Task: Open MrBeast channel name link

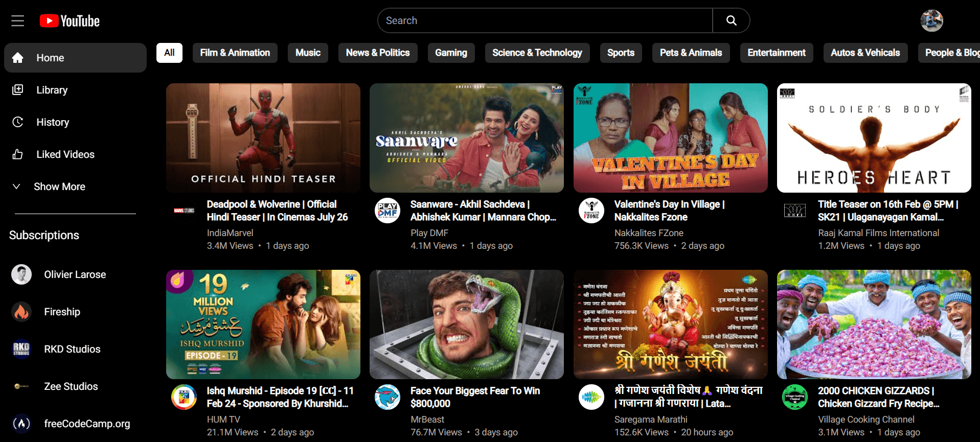Action: tap(427, 420)
